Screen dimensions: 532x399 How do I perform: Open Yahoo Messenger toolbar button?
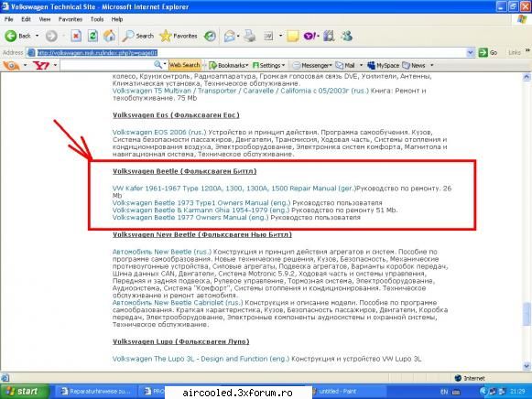[x=311, y=65]
